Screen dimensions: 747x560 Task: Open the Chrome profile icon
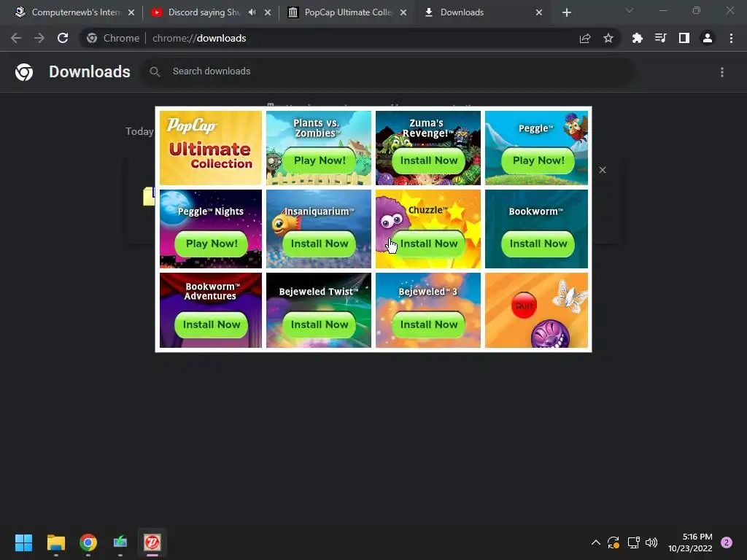[x=708, y=38]
